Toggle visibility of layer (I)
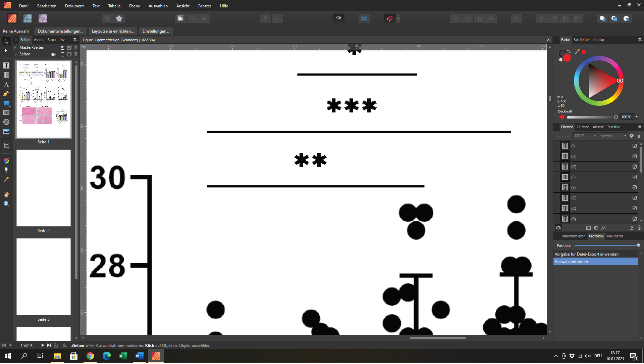 point(635,146)
